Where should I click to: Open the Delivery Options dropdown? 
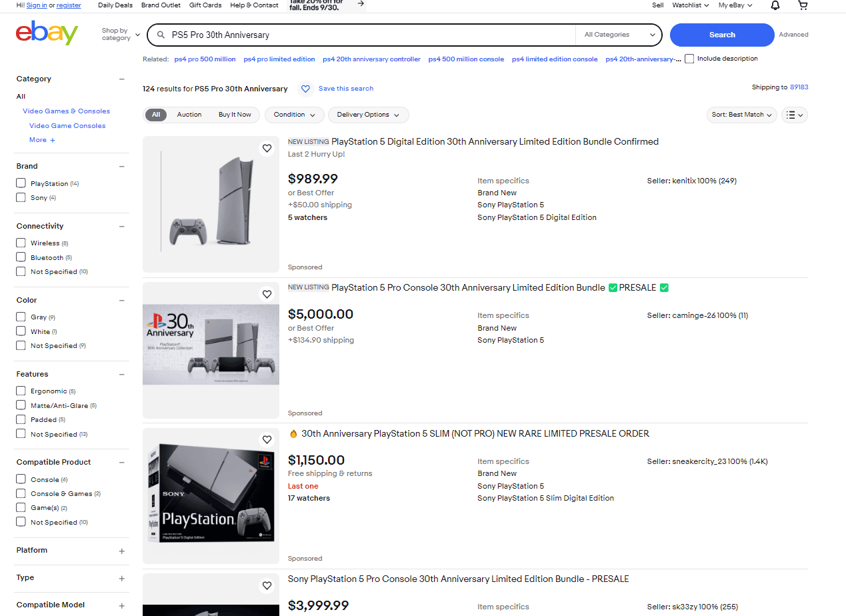368,115
